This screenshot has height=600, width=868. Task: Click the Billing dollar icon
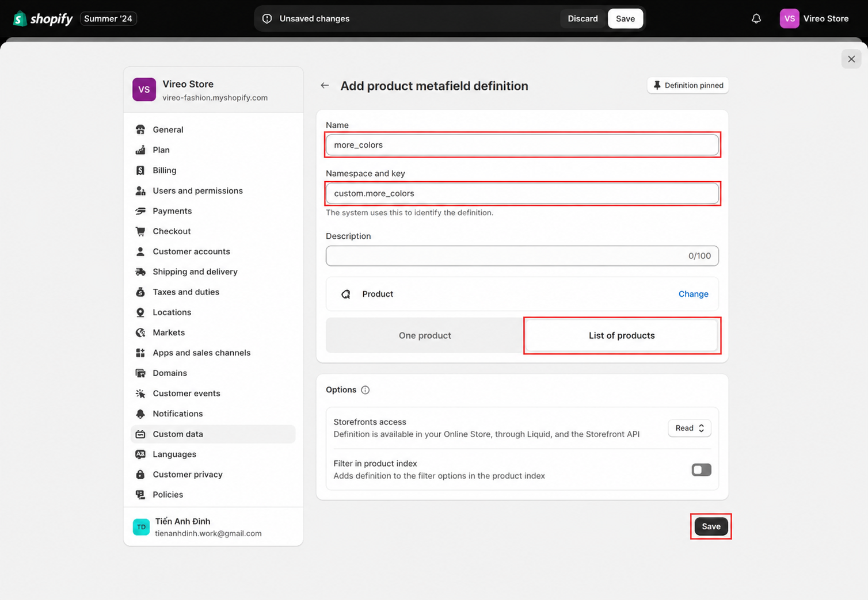coord(140,170)
